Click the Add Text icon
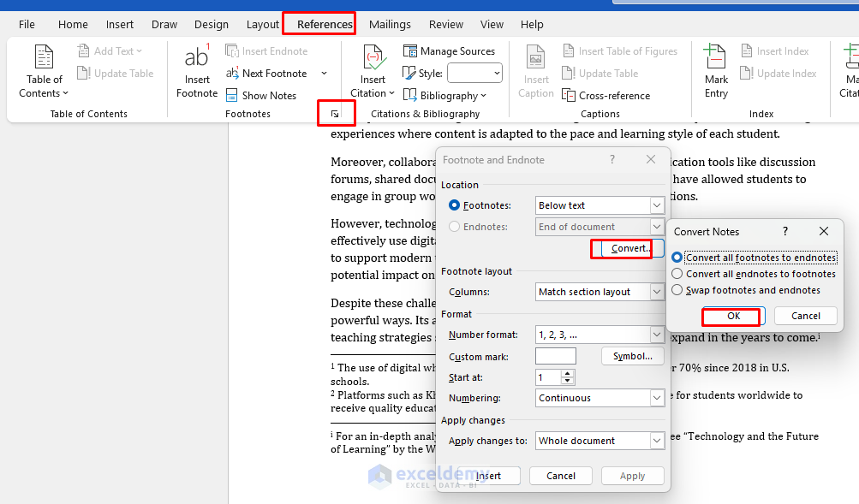This screenshot has height=504, width=859. (x=83, y=50)
